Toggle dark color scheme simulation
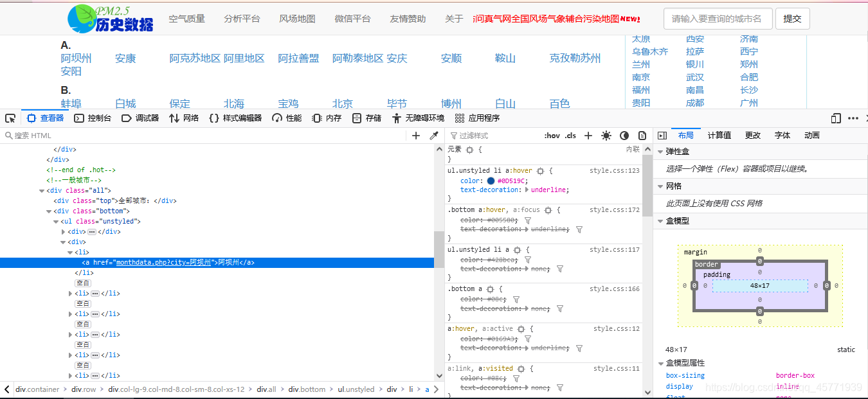This screenshot has width=868, height=399. pyautogui.click(x=624, y=136)
